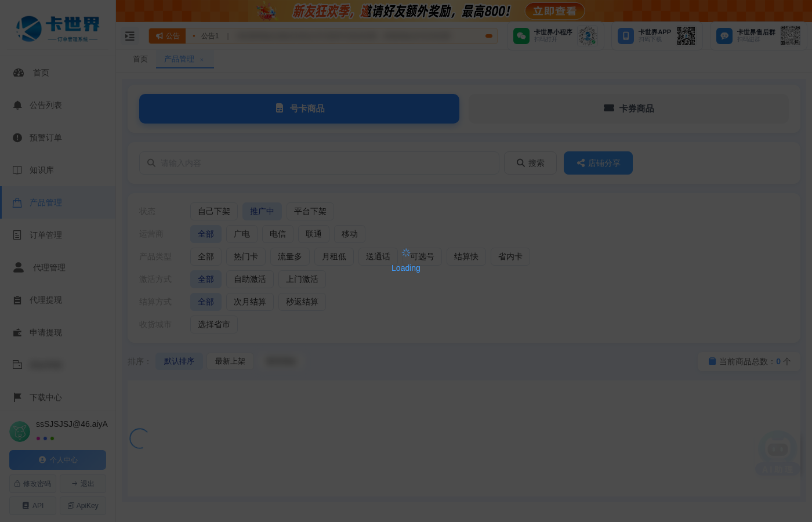Sort products by 最新上架
This screenshot has width=812, height=522.
230,361
